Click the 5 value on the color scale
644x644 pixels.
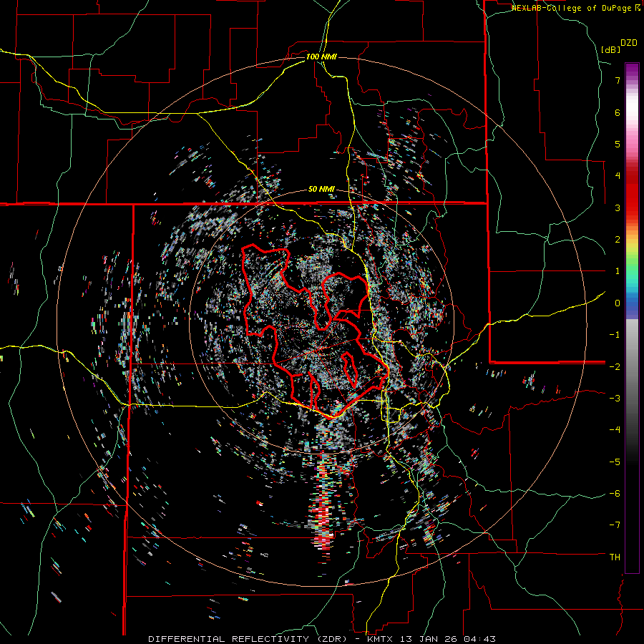(x=618, y=144)
